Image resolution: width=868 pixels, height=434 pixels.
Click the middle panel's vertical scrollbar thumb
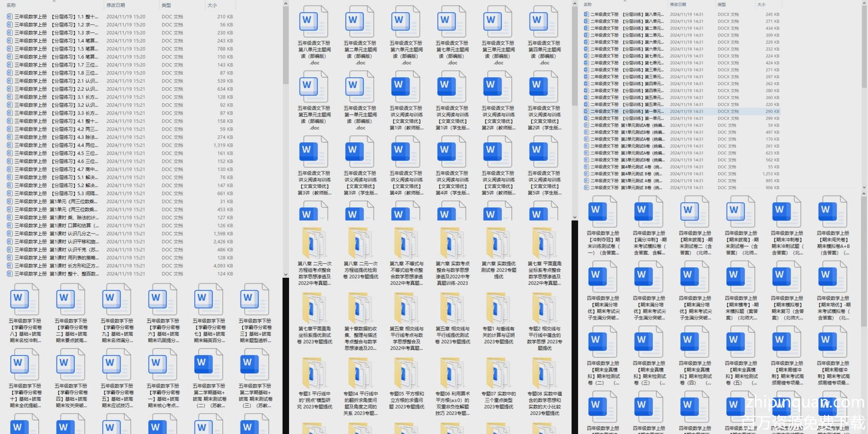pyautogui.click(x=575, y=56)
